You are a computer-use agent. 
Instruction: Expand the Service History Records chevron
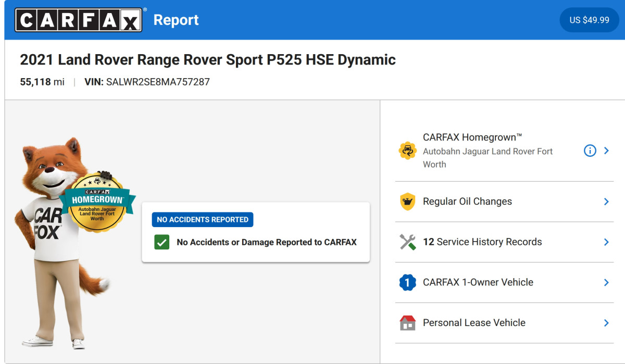606,242
